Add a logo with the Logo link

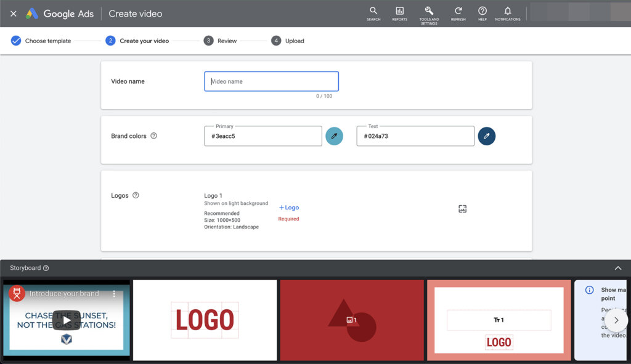coord(288,207)
